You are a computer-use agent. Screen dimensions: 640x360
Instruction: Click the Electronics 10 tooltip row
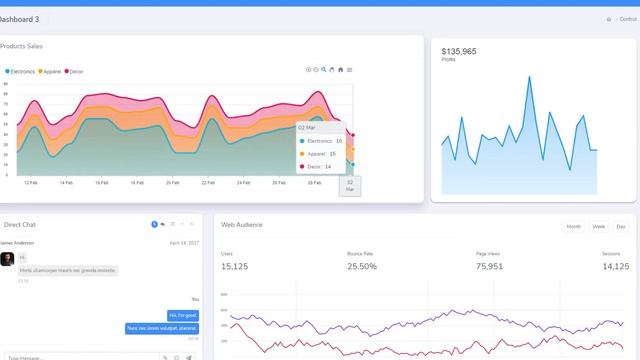[321, 141]
